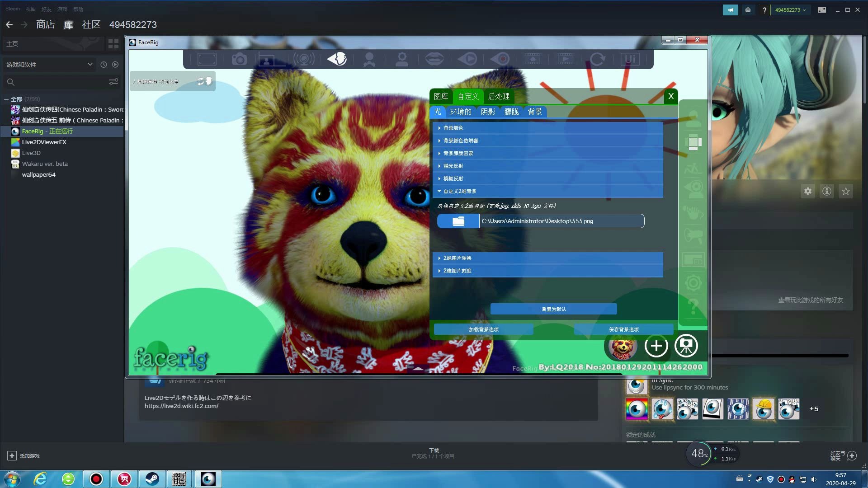This screenshot has height=488, width=868.
Task: Expand the 背景颜色 section
Action: [x=548, y=128]
